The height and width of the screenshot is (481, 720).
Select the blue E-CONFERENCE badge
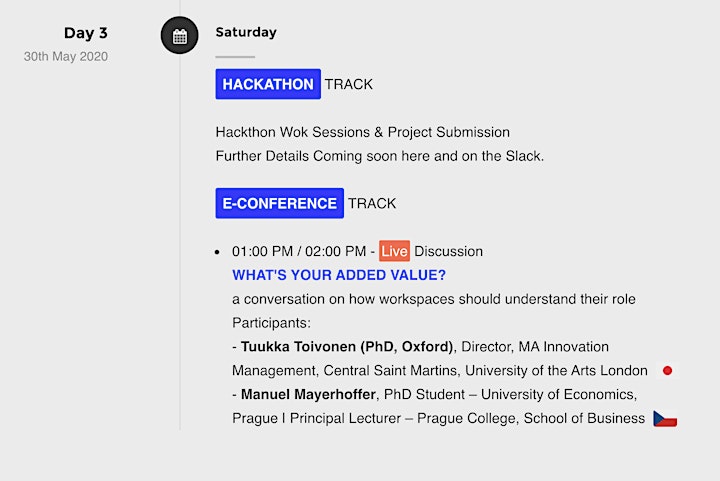click(x=280, y=203)
